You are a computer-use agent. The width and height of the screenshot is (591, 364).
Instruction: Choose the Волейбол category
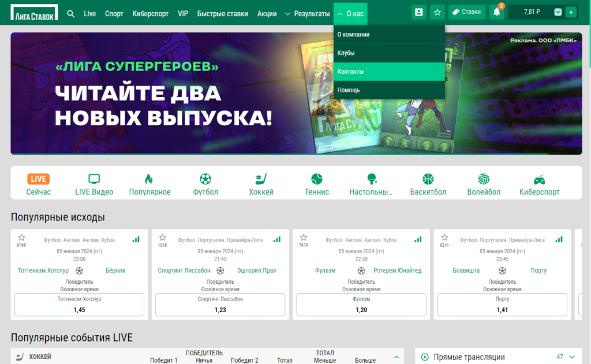[x=484, y=184]
